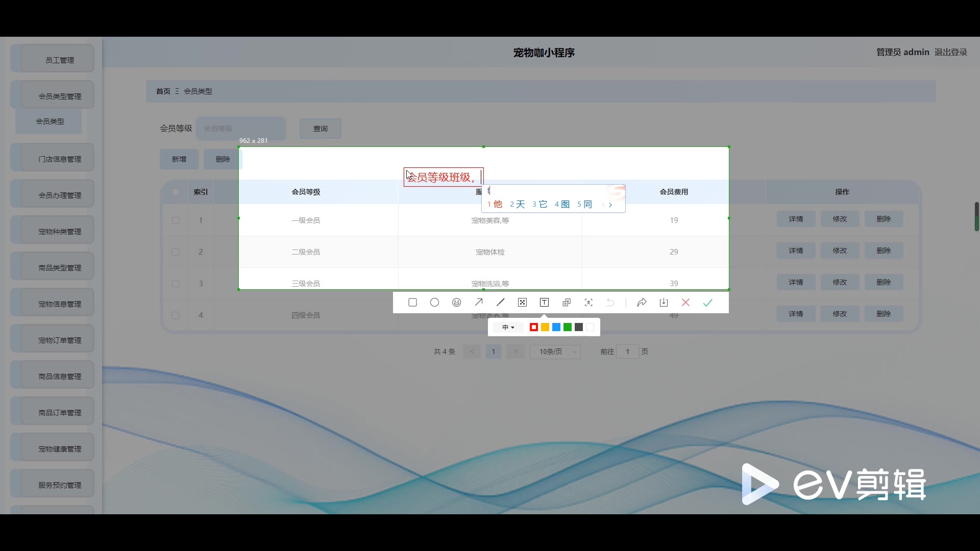The width and height of the screenshot is (980, 551).
Task: Pick the blue text color swatch
Action: [556, 328]
